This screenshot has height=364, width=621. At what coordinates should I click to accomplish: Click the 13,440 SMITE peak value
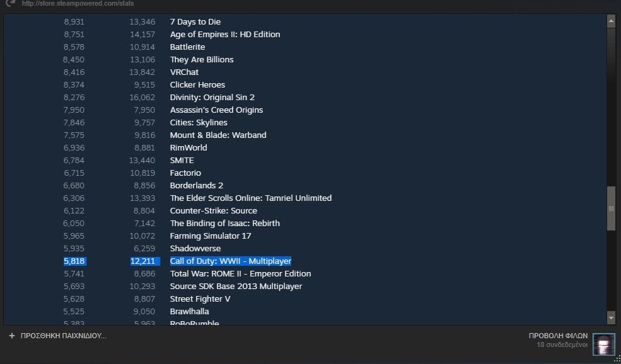point(142,160)
